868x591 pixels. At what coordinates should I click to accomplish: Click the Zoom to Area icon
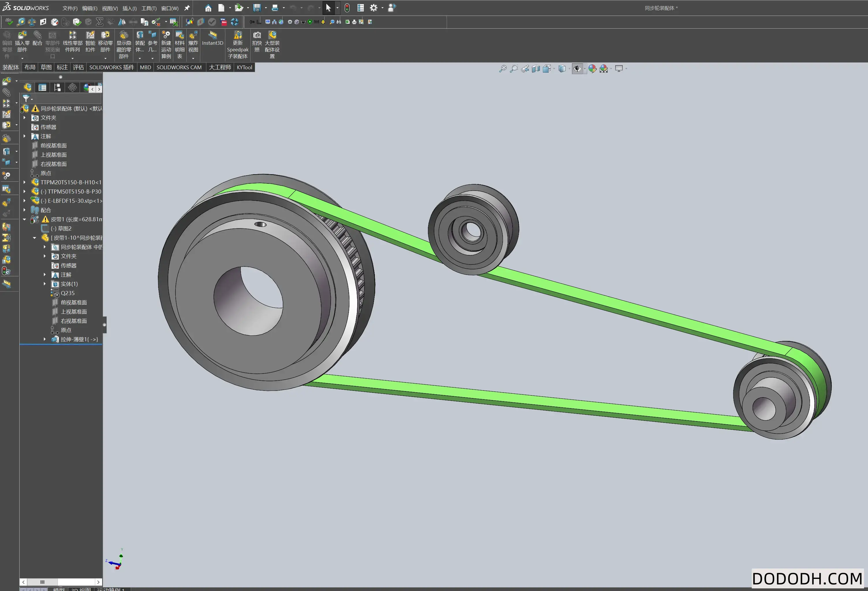[x=514, y=69]
